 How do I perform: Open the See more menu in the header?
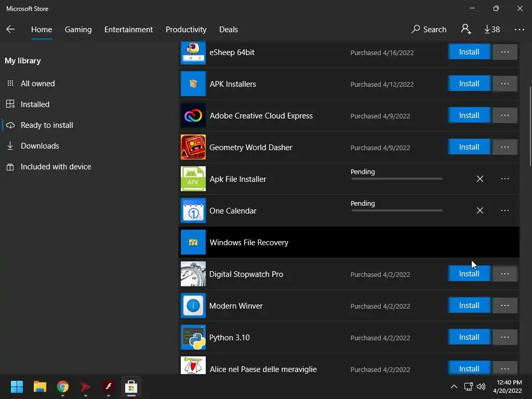pos(519,30)
